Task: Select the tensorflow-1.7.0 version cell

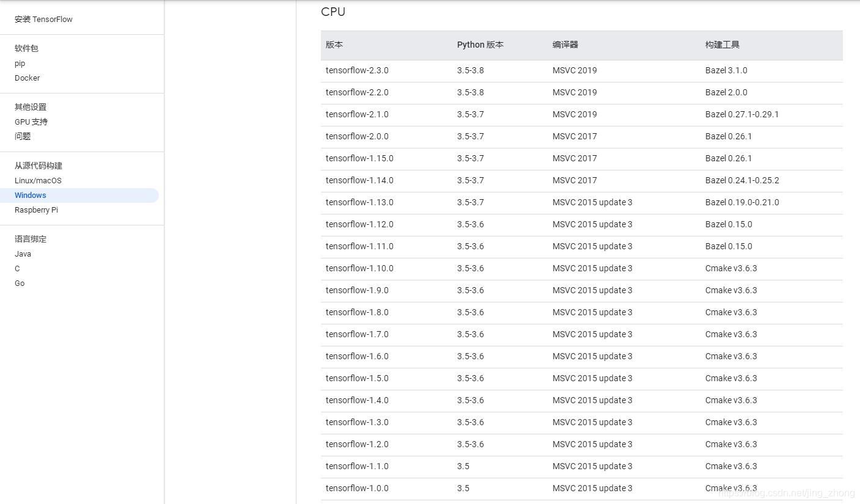Action: pyautogui.click(x=357, y=334)
